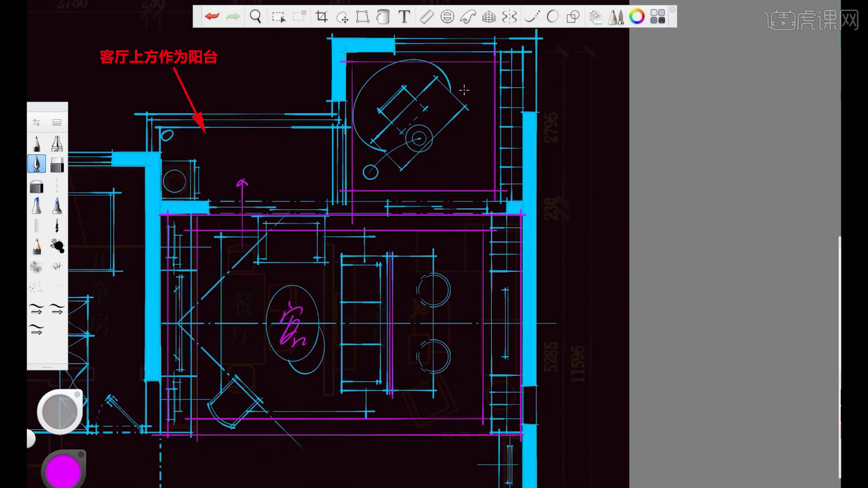This screenshot has width=868, height=488.
Task: Open the Layer Editor
Action: (595, 17)
